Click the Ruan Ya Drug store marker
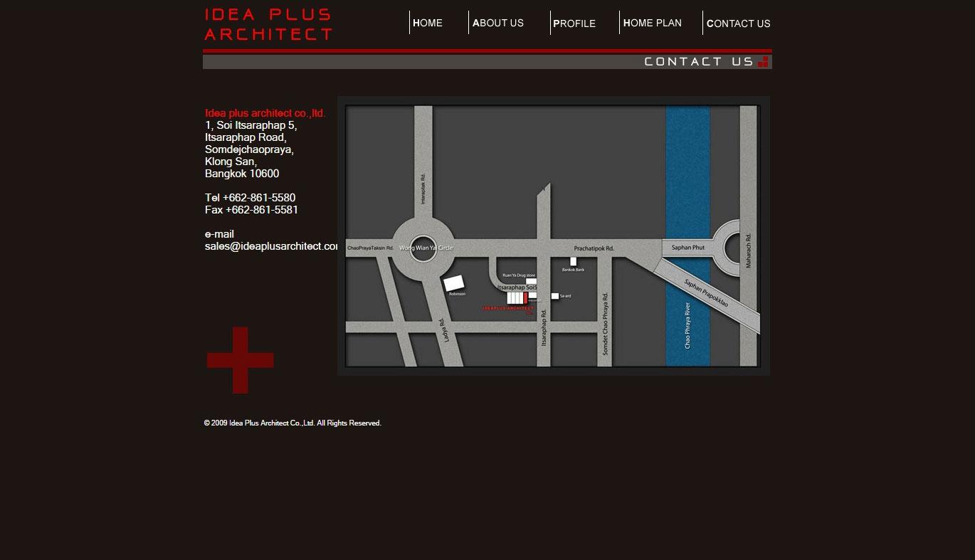This screenshot has height=560, width=975. click(x=531, y=280)
